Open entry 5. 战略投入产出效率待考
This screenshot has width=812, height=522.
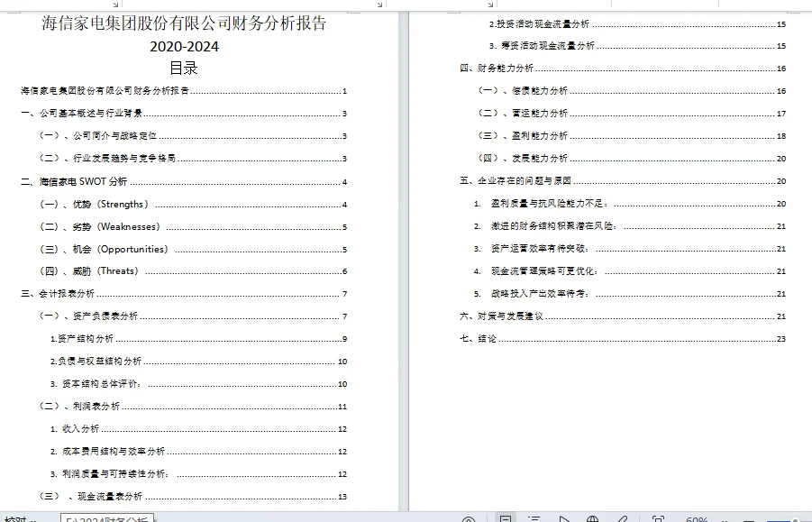pyautogui.click(x=630, y=294)
